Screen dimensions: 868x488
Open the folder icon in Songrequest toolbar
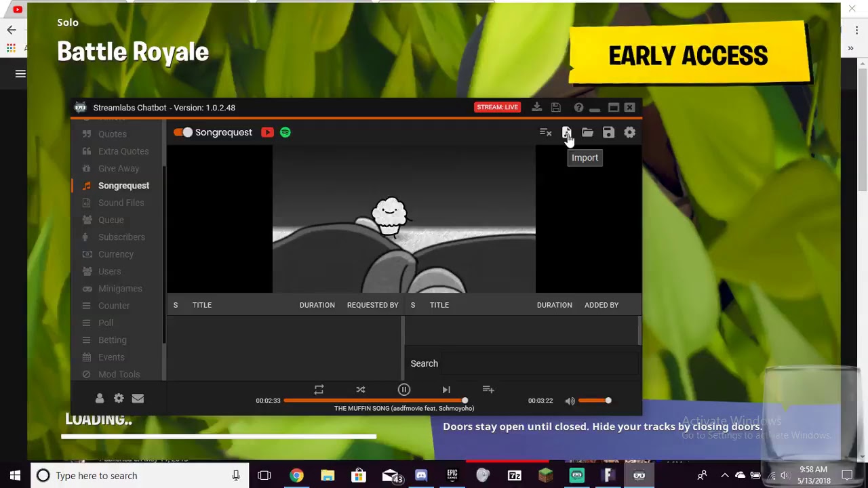point(587,132)
